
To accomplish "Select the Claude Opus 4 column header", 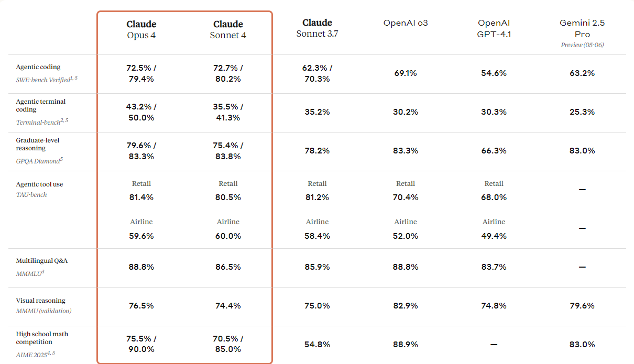I will 141,30.
